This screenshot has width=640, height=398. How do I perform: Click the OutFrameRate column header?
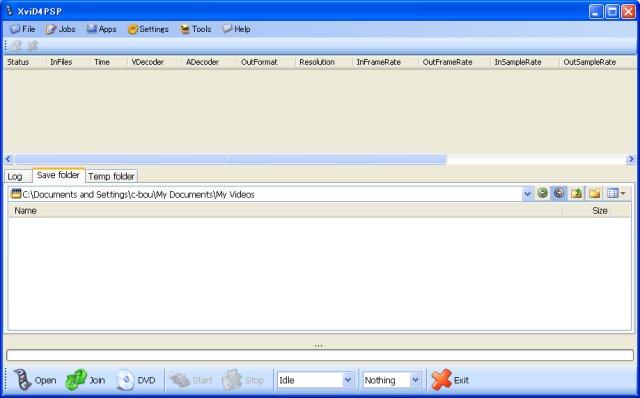[x=454, y=62]
